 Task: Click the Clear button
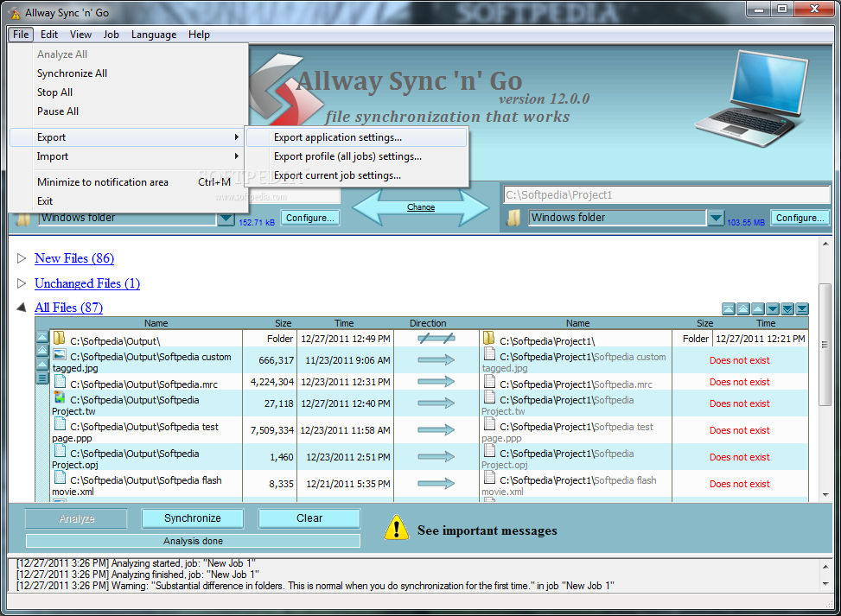(309, 518)
